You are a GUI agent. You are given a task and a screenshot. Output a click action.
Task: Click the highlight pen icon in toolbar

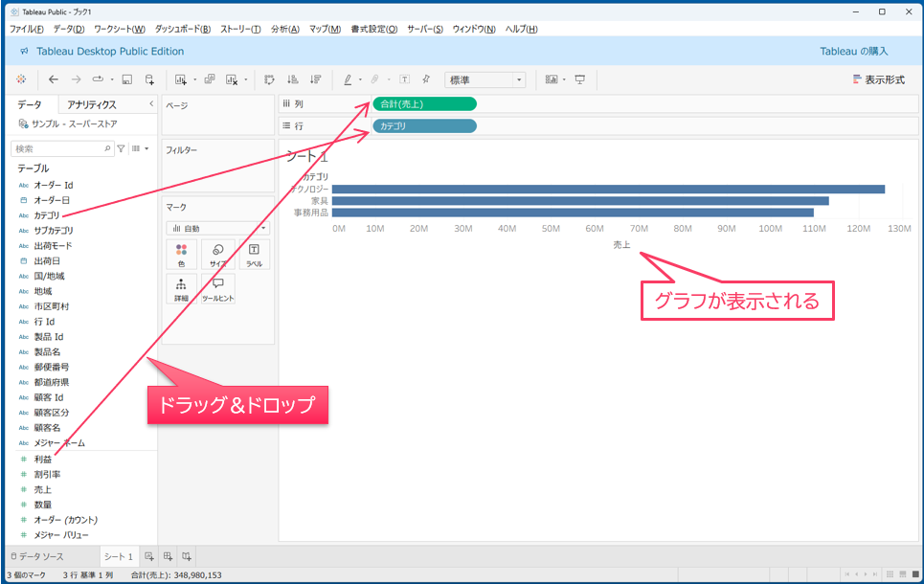[348, 80]
